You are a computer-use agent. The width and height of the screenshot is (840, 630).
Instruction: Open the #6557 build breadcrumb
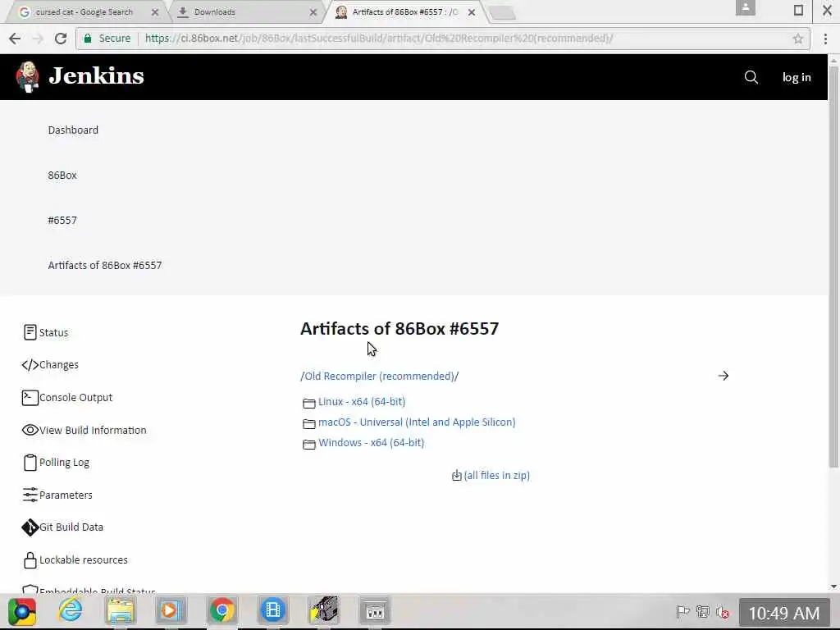click(62, 220)
